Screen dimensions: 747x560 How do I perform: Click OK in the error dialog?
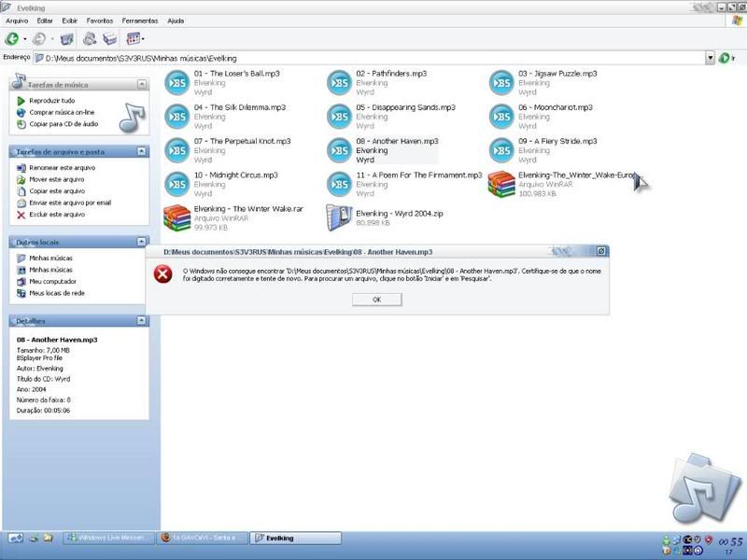[x=377, y=300]
